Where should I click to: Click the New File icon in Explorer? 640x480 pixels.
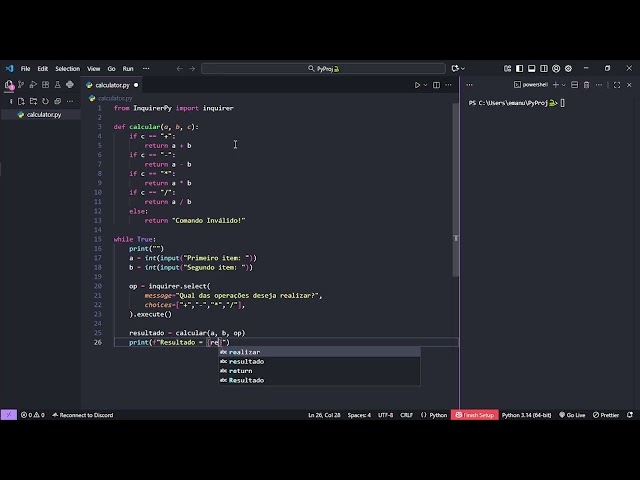point(21,101)
